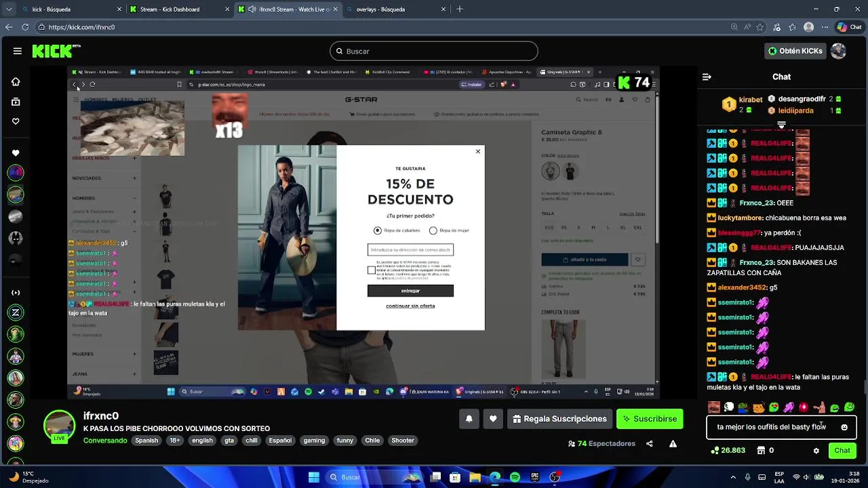
Task: Switch to 'kick - Búsqueda' browser tab
Action: (71, 9)
